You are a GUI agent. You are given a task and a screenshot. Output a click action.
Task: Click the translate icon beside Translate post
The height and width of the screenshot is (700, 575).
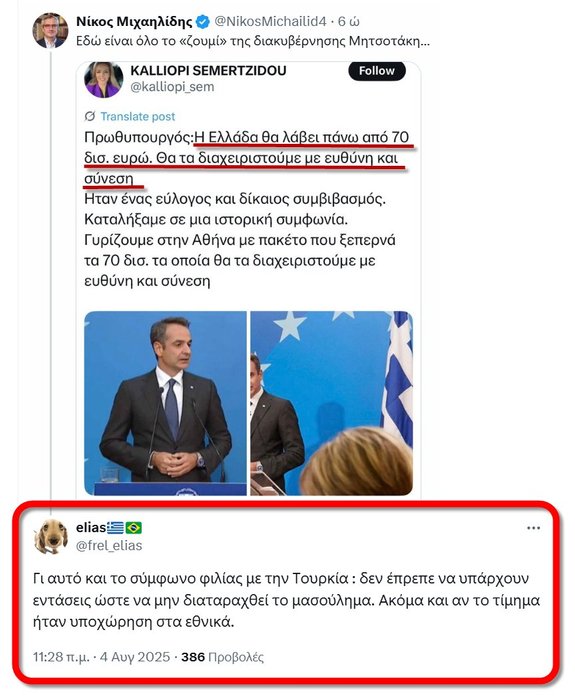[90, 117]
